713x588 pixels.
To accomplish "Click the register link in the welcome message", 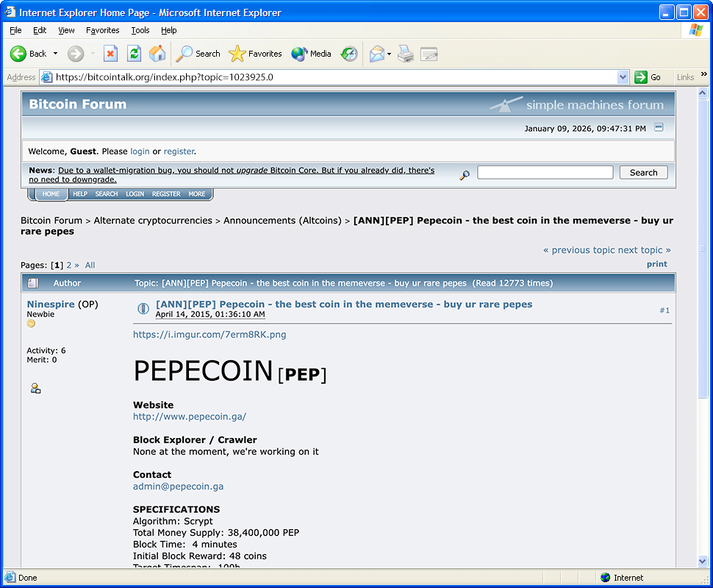I will [179, 151].
